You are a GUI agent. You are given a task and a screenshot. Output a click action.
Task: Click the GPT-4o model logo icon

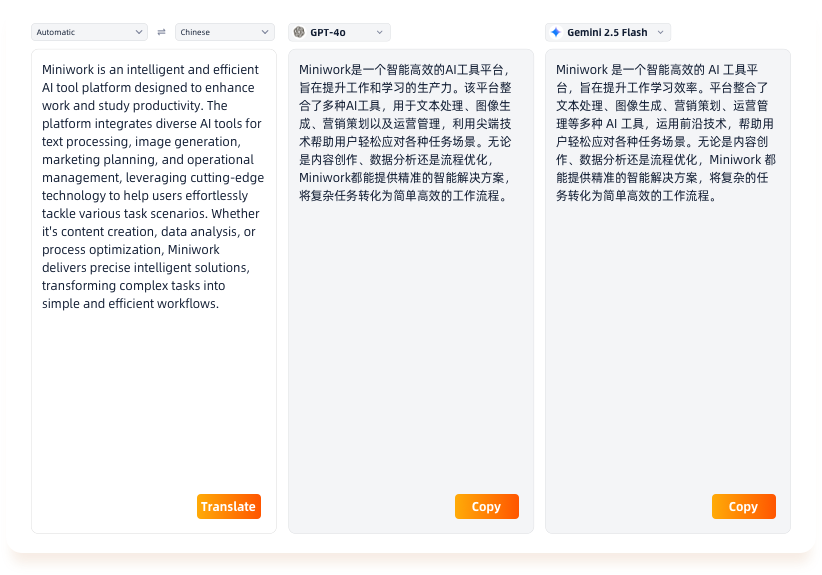tap(299, 32)
